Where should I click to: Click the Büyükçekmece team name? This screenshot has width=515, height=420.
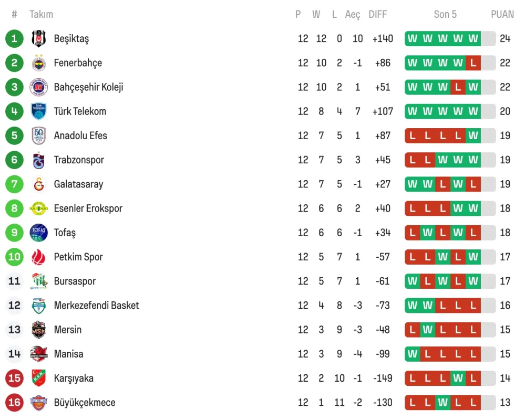(x=85, y=403)
